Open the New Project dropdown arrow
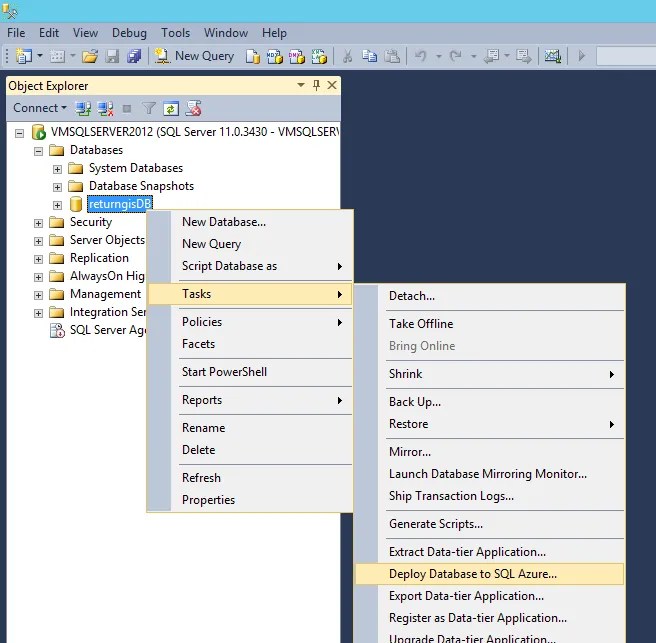 pyautogui.click(x=40, y=56)
